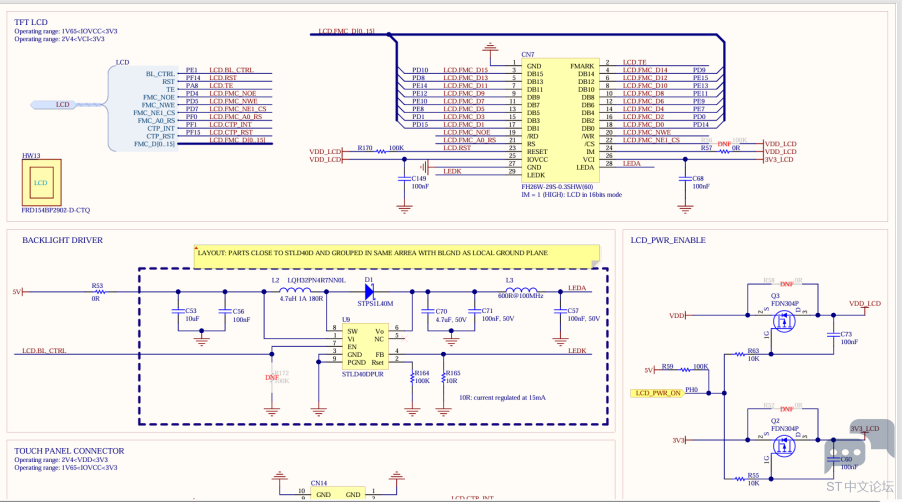Click resistor R55 10K symbol

tap(740, 478)
